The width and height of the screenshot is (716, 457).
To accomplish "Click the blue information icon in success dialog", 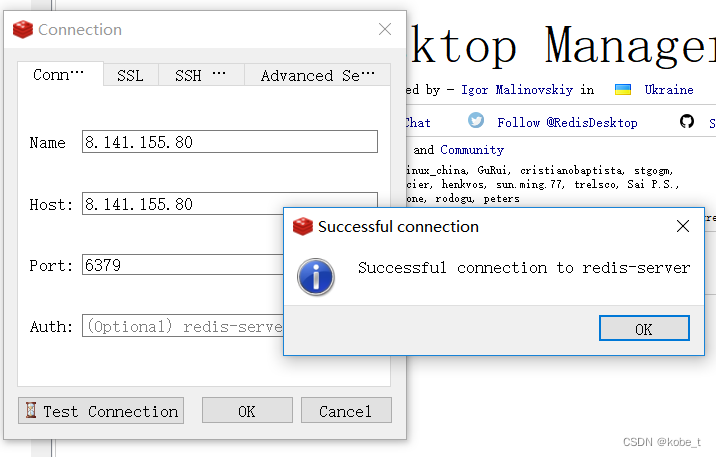I will click(x=316, y=277).
